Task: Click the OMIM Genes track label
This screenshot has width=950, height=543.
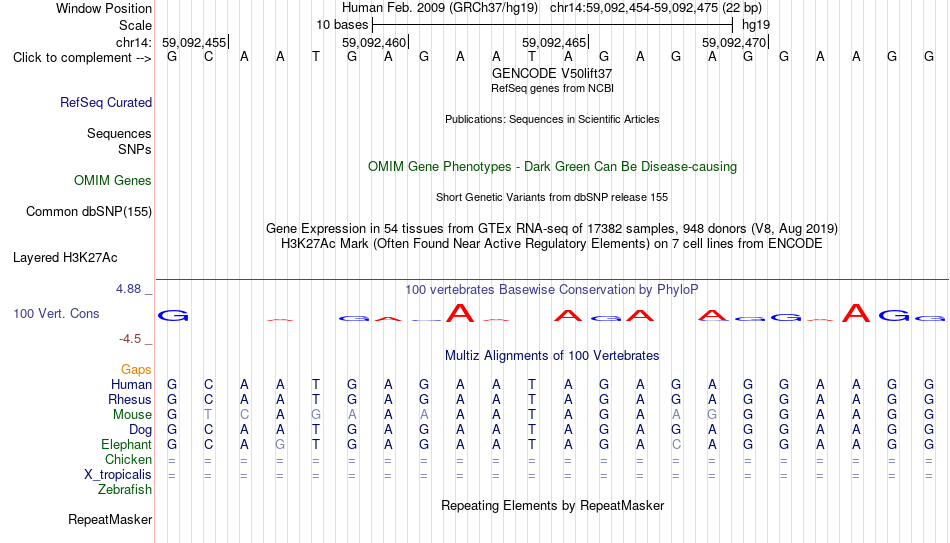Action: [112, 181]
